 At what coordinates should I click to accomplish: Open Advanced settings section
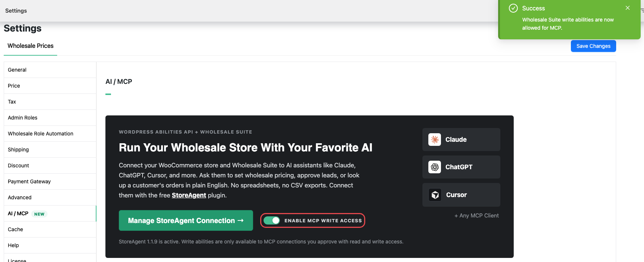50,197
